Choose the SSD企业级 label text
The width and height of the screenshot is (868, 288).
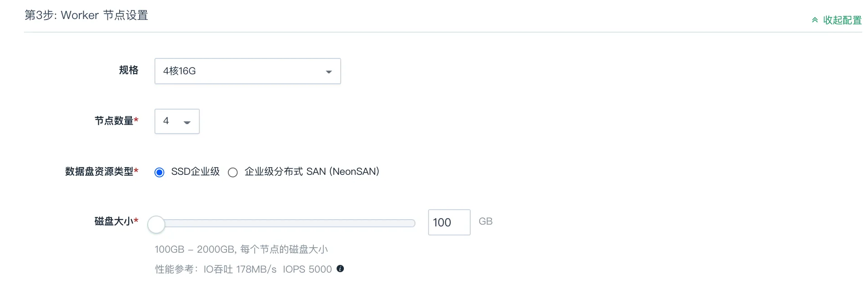[195, 172]
